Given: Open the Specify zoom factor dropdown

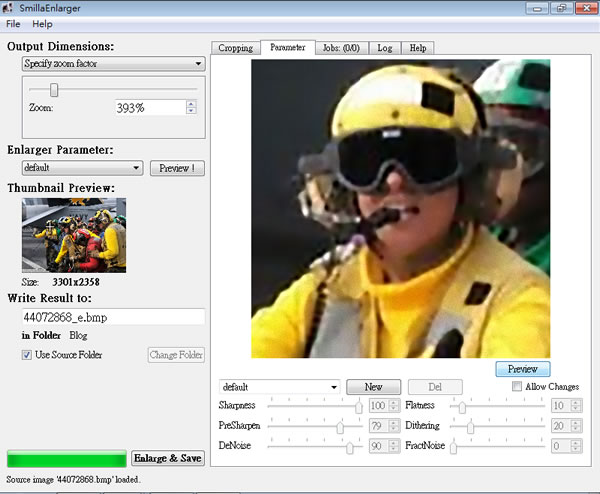Looking at the screenshot, I should (114, 64).
